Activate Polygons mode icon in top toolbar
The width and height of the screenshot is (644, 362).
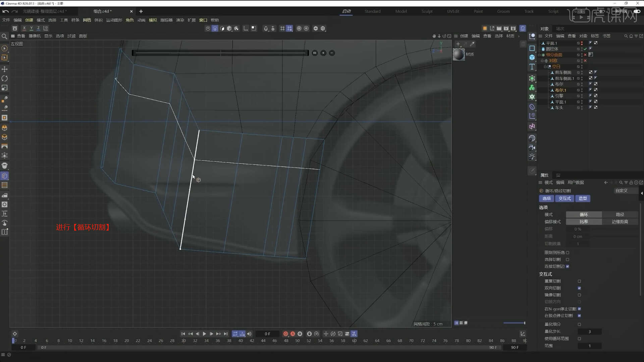(x=222, y=28)
